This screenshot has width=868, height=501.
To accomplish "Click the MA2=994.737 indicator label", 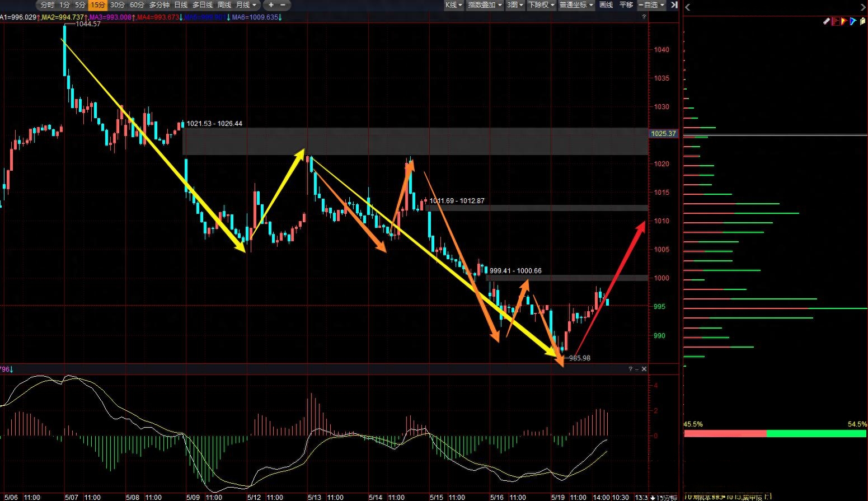I will click(x=63, y=17).
